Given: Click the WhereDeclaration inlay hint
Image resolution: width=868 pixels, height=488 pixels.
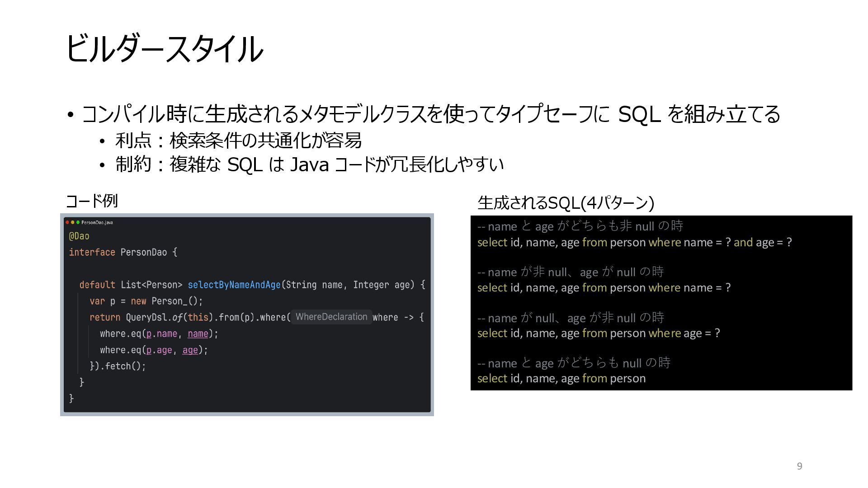Looking at the screenshot, I should pyautogui.click(x=331, y=317).
